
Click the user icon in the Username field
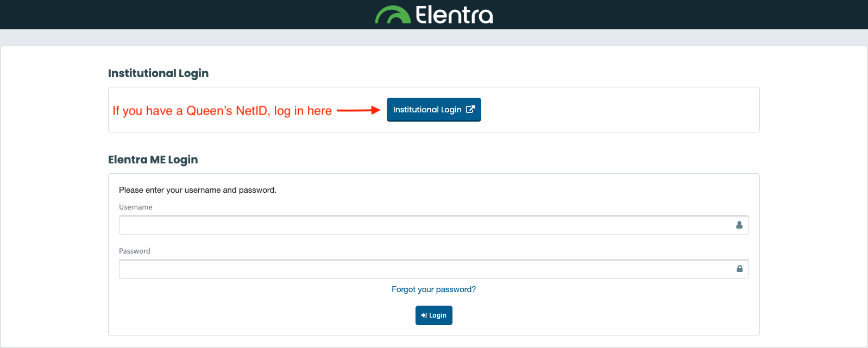(739, 225)
